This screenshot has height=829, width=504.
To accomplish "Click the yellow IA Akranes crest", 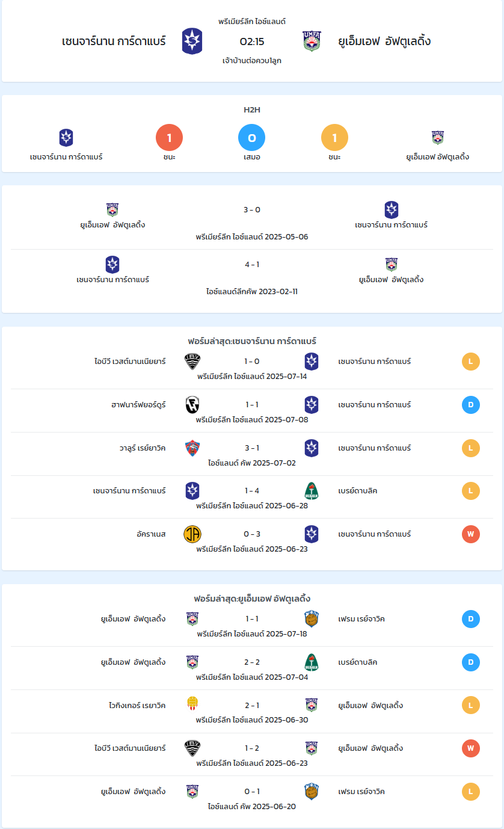I will [192, 534].
